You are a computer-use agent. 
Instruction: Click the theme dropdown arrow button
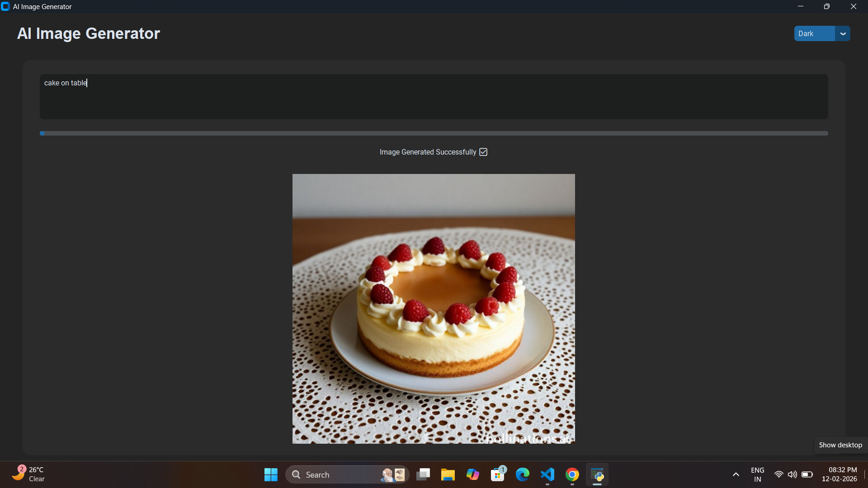click(x=843, y=33)
